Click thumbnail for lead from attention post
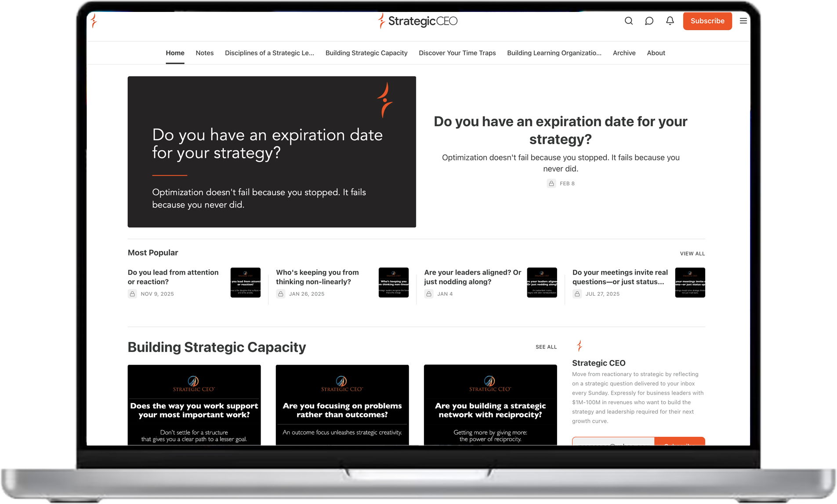 [x=245, y=282]
